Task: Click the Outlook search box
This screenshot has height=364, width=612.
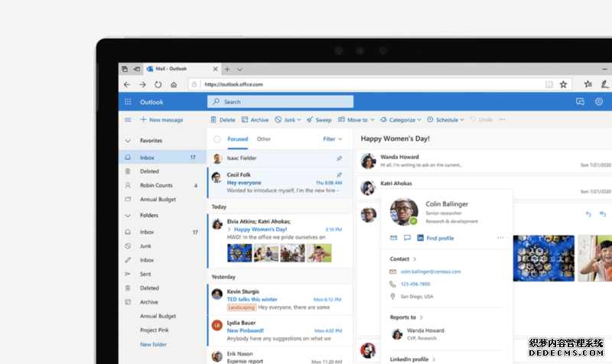Action: [x=280, y=102]
